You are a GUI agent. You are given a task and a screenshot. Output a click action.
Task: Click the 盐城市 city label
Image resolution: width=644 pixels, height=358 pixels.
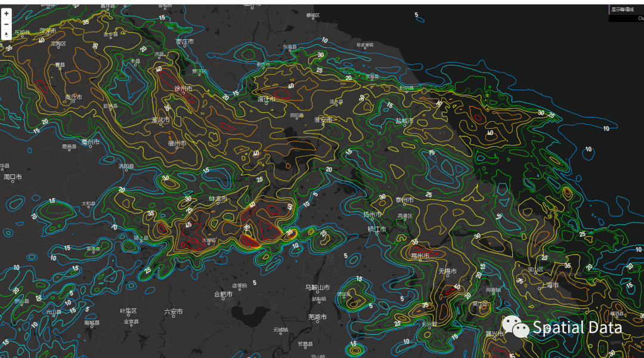pos(404,121)
